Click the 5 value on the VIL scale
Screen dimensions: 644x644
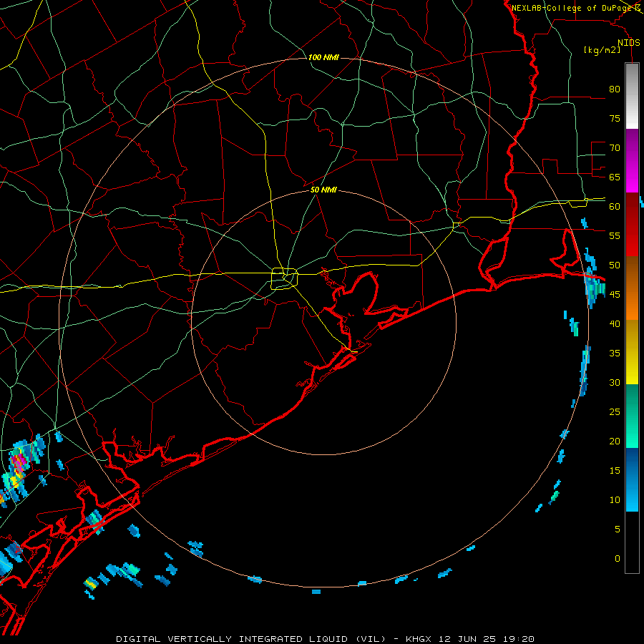[618, 530]
